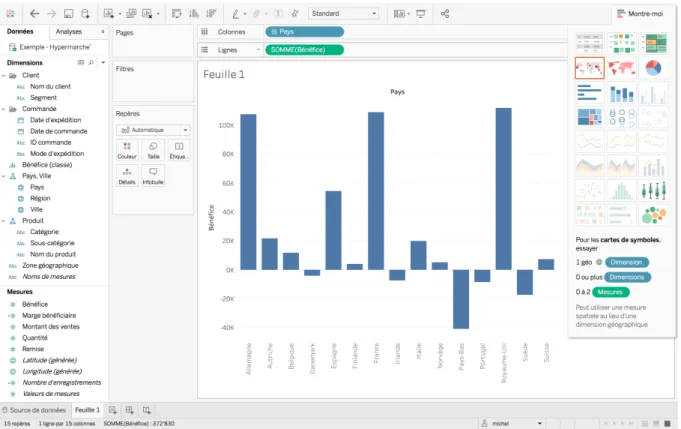Add a new dashboard from bottom tabs
Screen dimensions: 681x429
[129, 410]
